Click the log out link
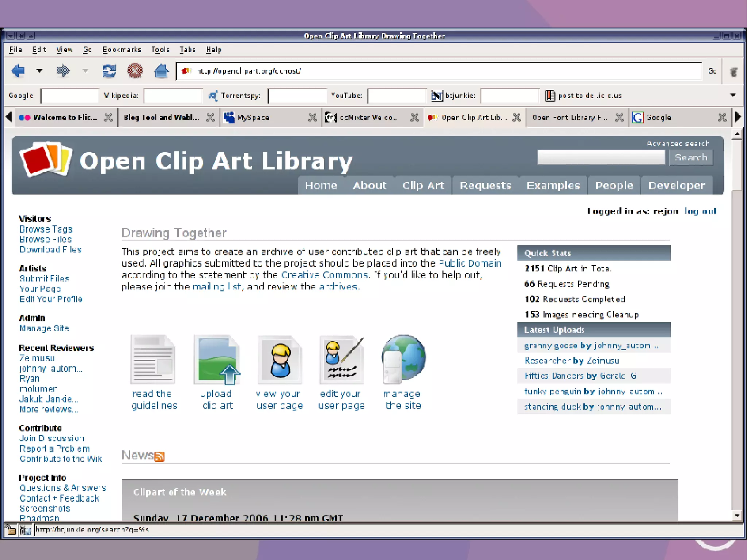747x560 pixels. point(700,211)
